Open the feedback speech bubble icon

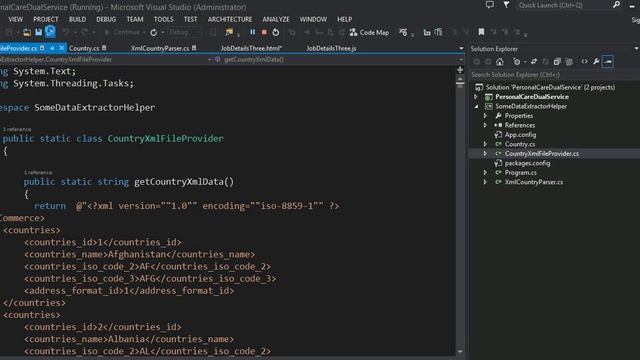coord(490,5)
